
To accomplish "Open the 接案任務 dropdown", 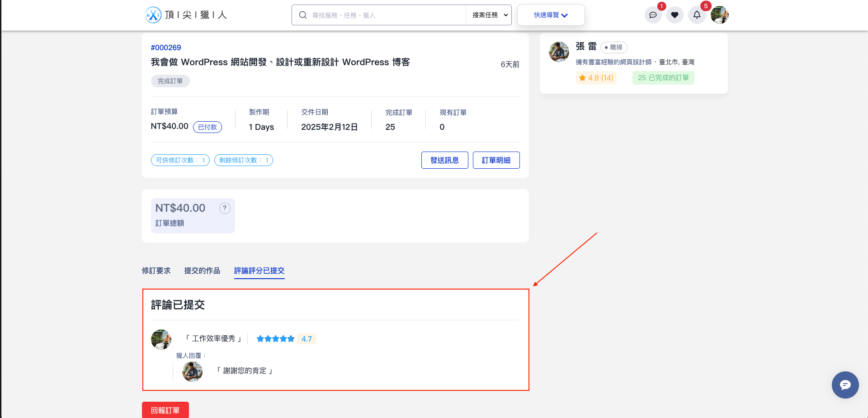I will point(488,15).
